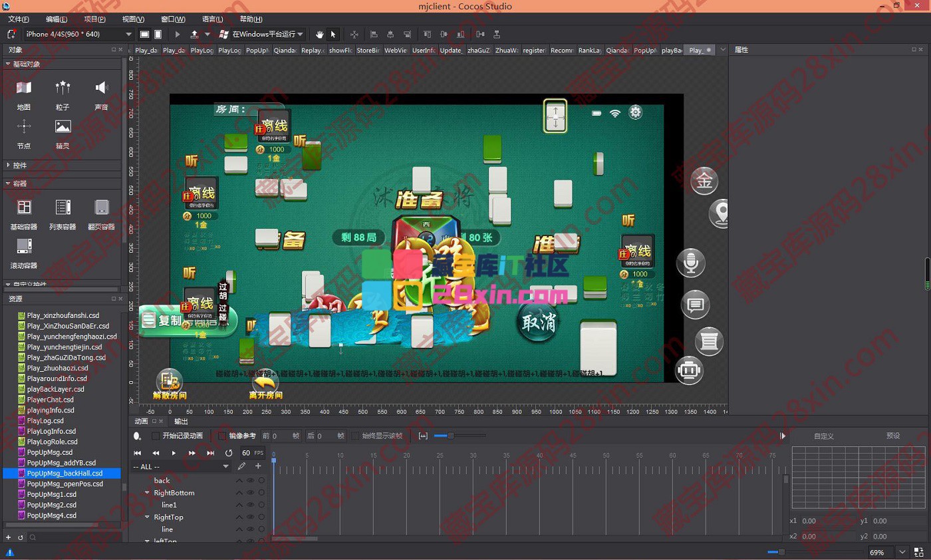The image size is (931, 560).
Task: Select PlayLog.csd in resources list
Action: pos(45,420)
